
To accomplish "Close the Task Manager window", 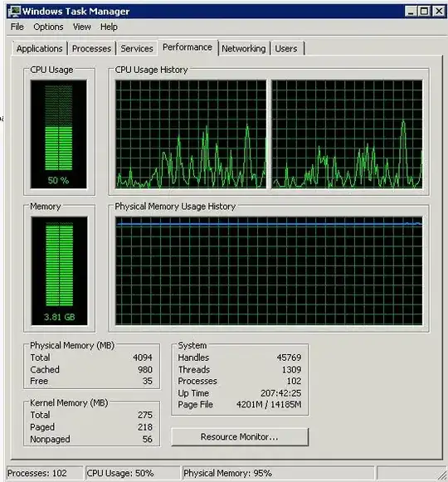I will point(439,12).
